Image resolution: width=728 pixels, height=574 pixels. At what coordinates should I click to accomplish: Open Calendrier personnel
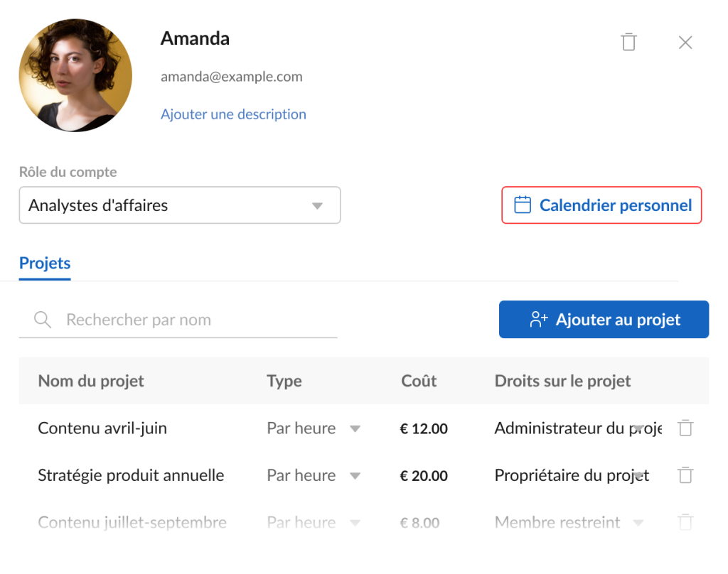pos(601,205)
